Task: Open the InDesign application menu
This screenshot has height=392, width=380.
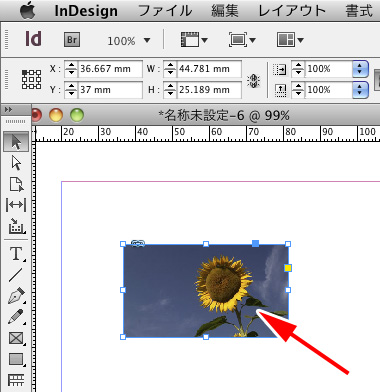Action: pyautogui.click(x=86, y=11)
